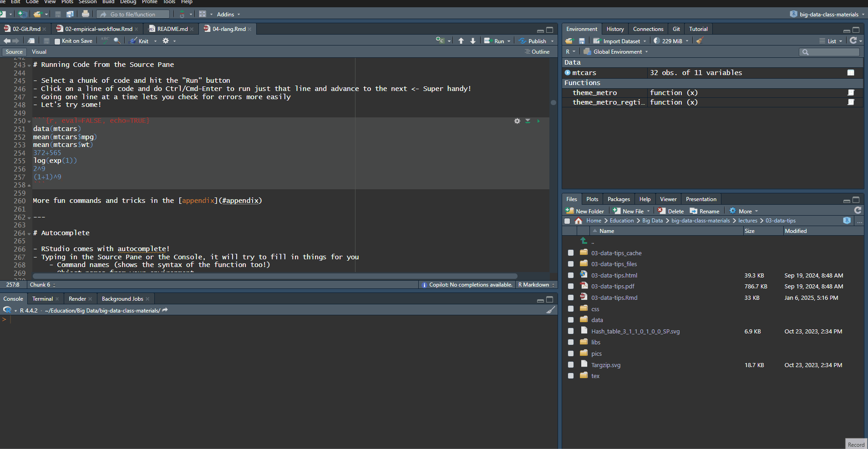Click the Open File folder icon
Image resolution: width=868 pixels, height=449 pixels.
37,14
